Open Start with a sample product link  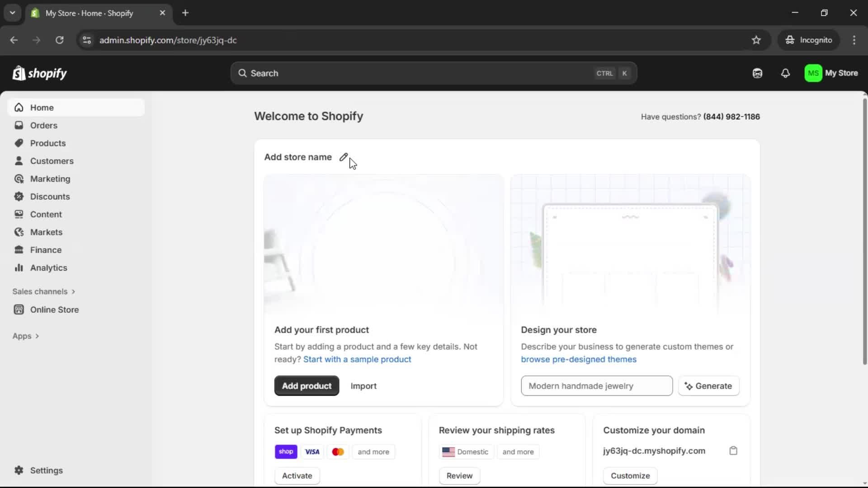coord(357,360)
